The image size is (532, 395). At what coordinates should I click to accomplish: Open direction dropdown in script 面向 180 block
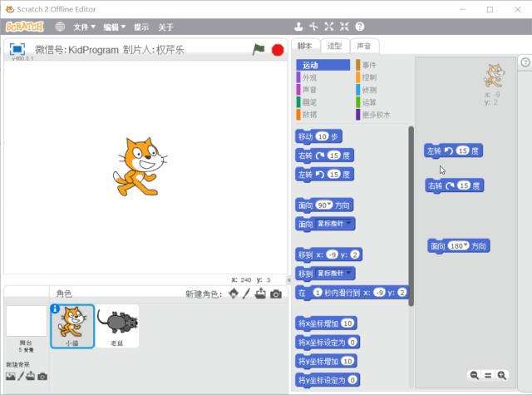pos(465,245)
